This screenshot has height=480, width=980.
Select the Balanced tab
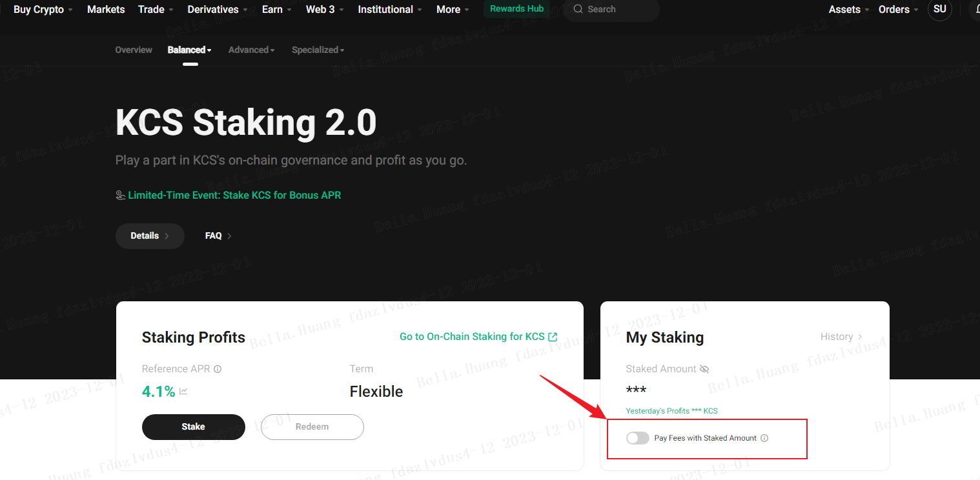click(189, 50)
